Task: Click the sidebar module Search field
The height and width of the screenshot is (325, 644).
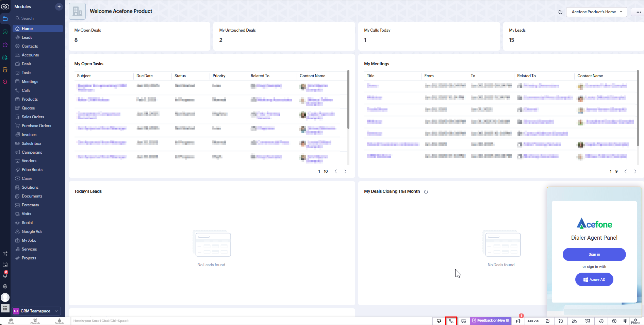Action: pyautogui.click(x=38, y=18)
